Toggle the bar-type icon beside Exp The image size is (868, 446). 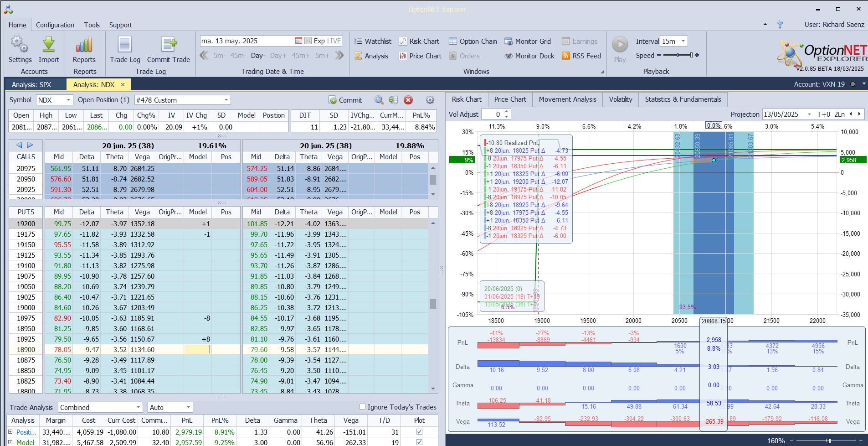tap(308, 41)
